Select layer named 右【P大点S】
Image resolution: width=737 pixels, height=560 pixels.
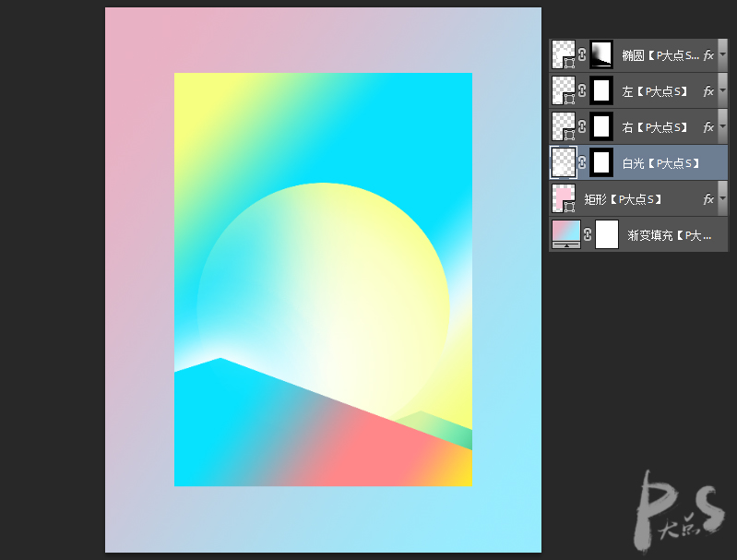tap(654, 127)
